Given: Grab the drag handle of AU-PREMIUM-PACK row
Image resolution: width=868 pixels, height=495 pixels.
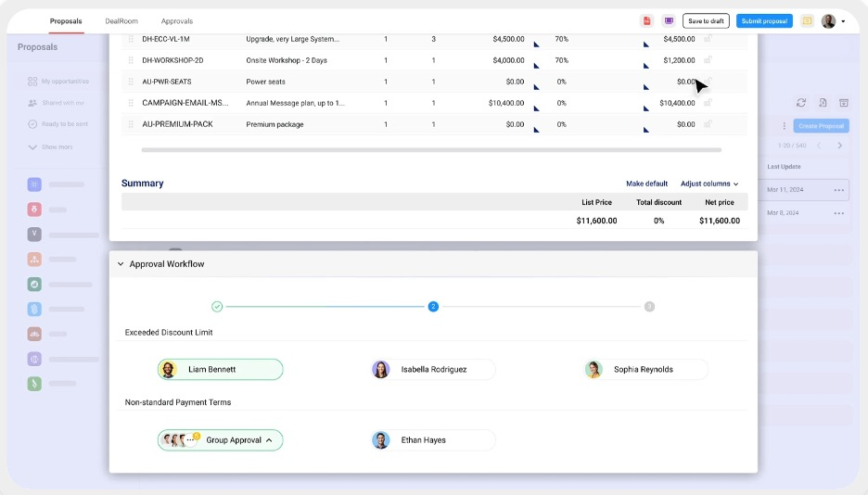Looking at the screenshot, I should coord(131,124).
